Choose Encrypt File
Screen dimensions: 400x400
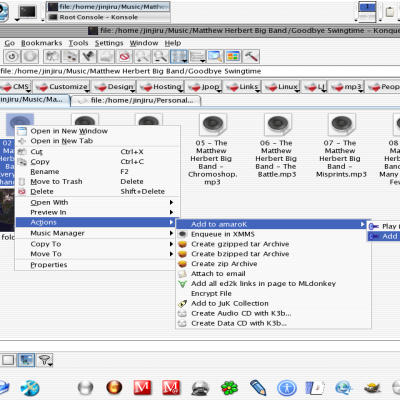(x=273, y=294)
